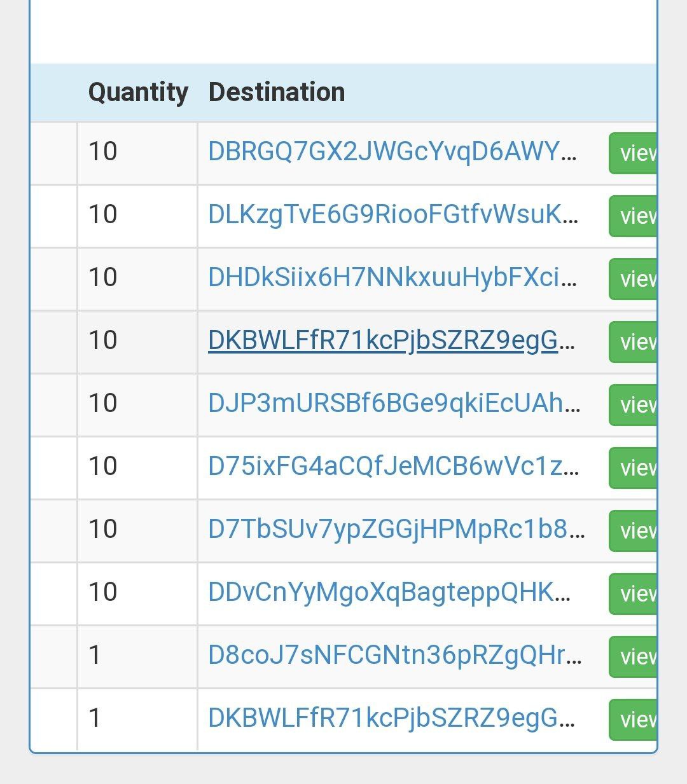Open the DKBWLFfR71kcPjbSZRZ9egG address with quantity 1

pyautogui.click(x=391, y=719)
